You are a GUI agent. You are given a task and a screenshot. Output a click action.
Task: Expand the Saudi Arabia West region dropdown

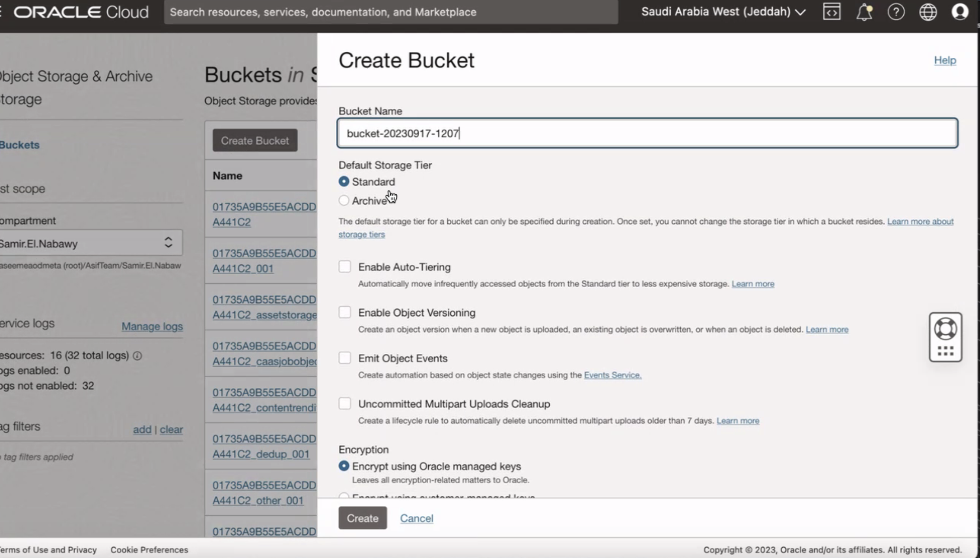(x=723, y=12)
